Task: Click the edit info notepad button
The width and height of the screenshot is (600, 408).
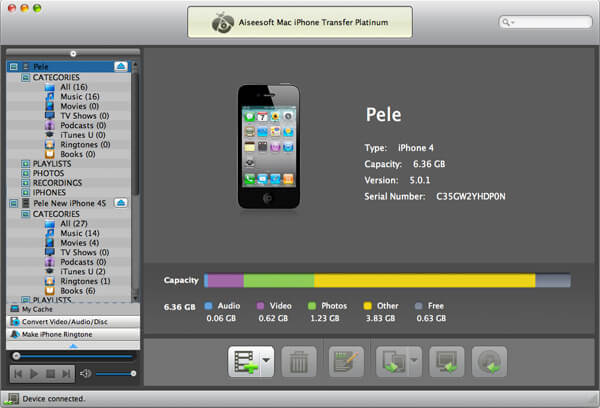Action: pyautogui.click(x=346, y=362)
